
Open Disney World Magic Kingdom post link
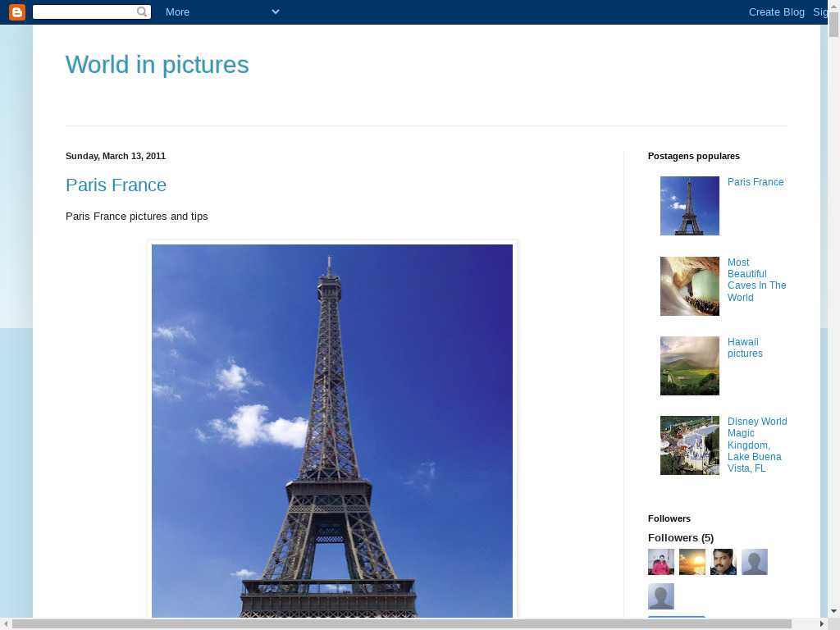757,445
